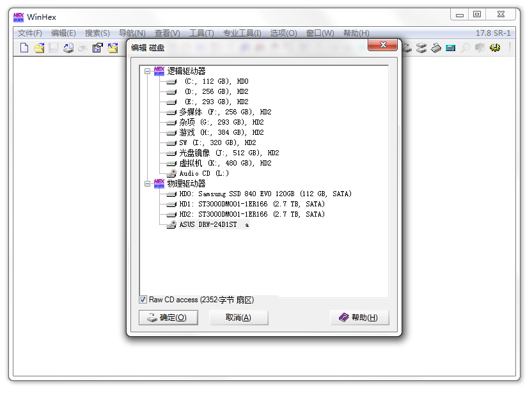This screenshot has height=393, width=532.
Task: Select 虚拟机 (K:, 480 GB) drive
Action: point(225,163)
